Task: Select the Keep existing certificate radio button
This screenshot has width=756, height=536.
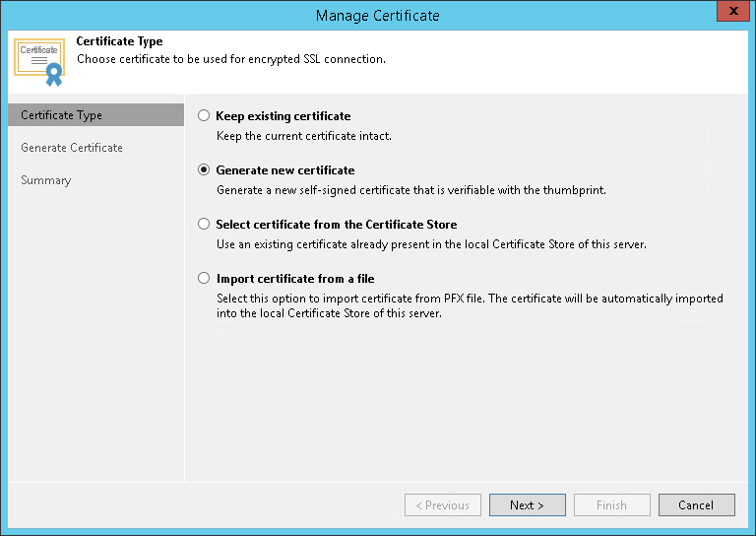Action: point(204,115)
